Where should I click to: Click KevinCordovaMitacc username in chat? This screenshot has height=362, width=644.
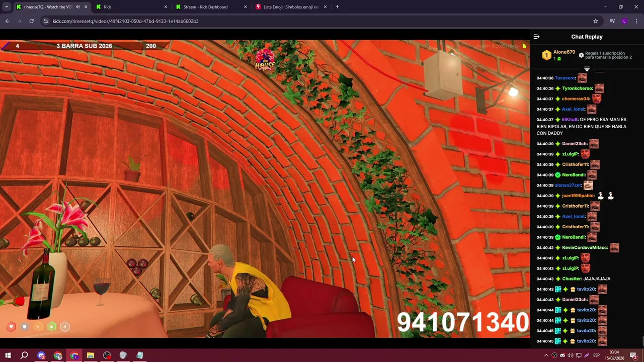click(585, 248)
